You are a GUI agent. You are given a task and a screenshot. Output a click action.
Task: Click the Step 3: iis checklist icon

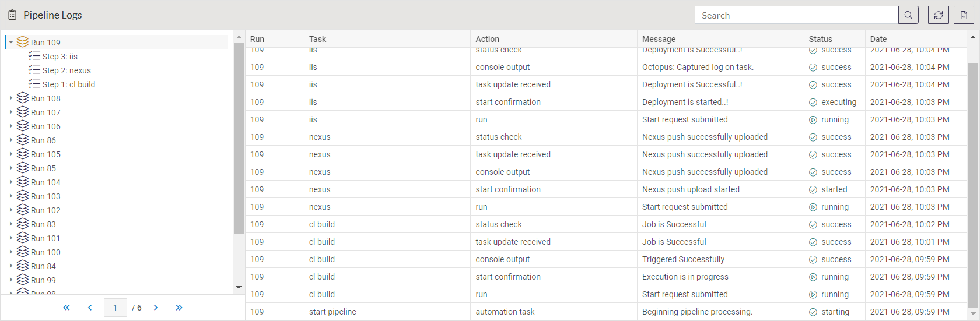click(x=34, y=56)
